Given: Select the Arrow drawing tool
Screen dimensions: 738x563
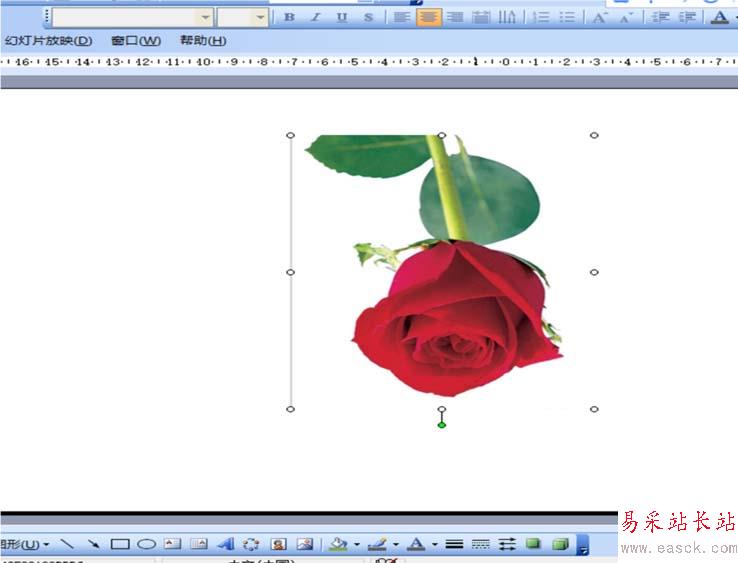Looking at the screenshot, I should [x=93, y=545].
